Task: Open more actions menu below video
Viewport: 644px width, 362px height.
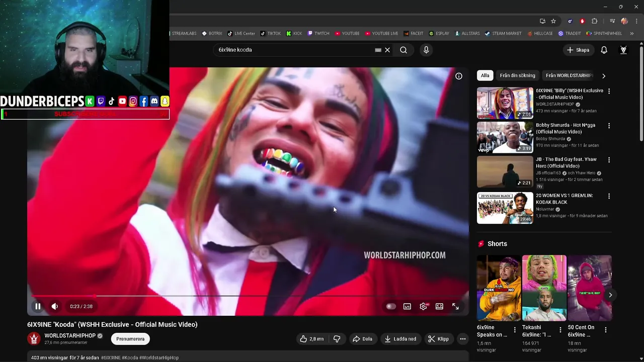Action: (463, 339)
